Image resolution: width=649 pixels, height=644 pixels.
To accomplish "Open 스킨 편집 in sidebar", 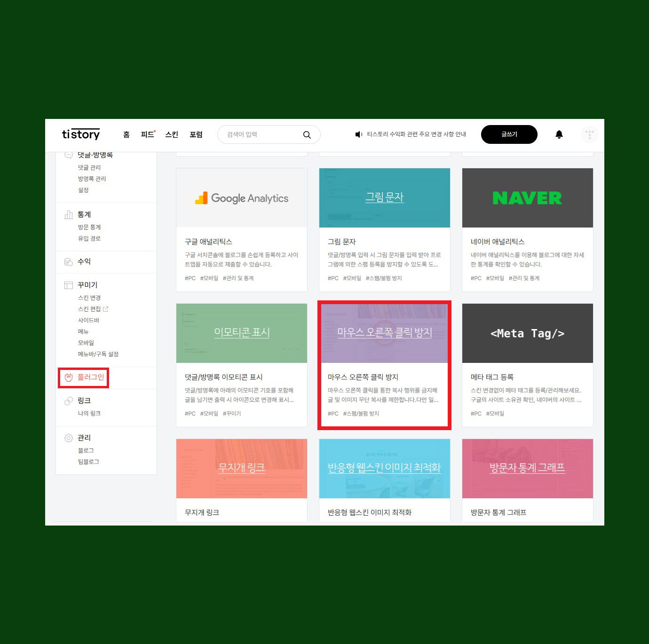I will [89, 309].
